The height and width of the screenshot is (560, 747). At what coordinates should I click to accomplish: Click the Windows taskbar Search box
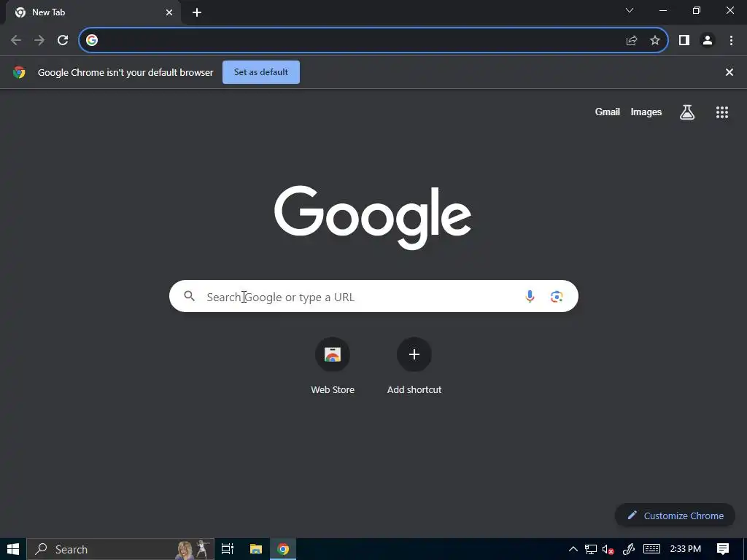point(120,549)
